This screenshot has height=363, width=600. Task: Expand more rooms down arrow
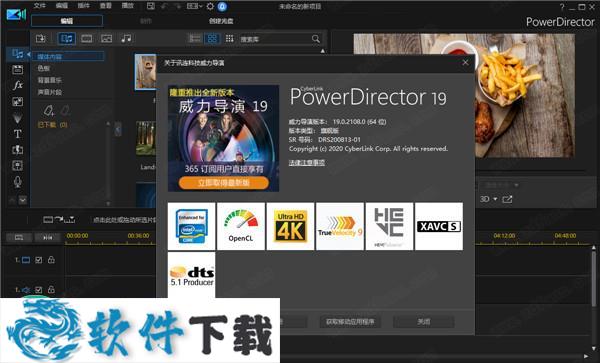(x=23, y=200)
